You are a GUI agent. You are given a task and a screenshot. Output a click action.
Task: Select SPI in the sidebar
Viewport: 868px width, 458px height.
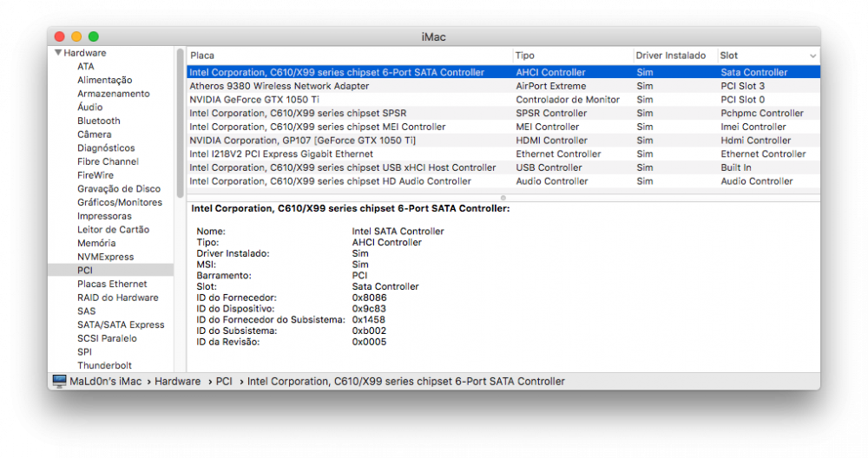pos(85,352)
